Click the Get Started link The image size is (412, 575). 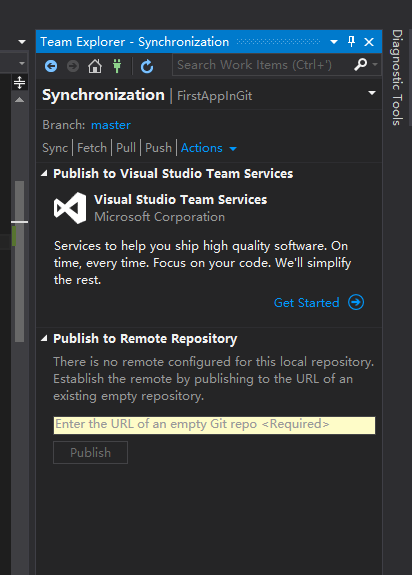coord(306,303)
